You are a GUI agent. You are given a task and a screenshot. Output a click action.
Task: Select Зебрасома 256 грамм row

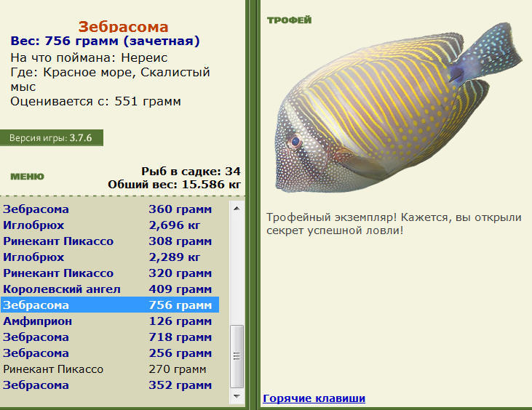coord(110,353)
